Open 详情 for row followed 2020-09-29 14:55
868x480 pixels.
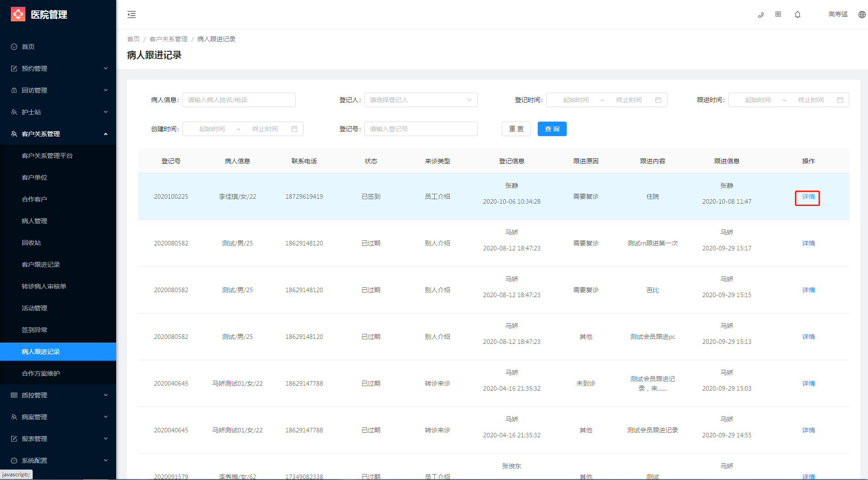(x=808, y=430)
